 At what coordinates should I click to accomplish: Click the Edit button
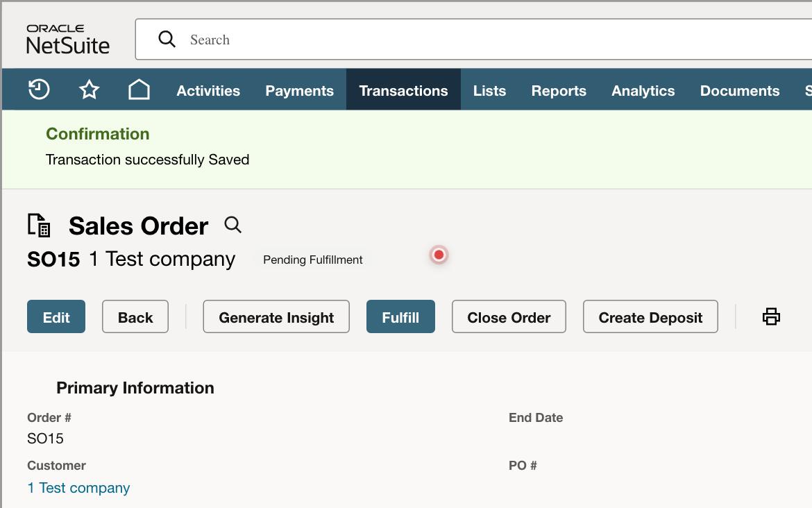[x=56, y=316]
